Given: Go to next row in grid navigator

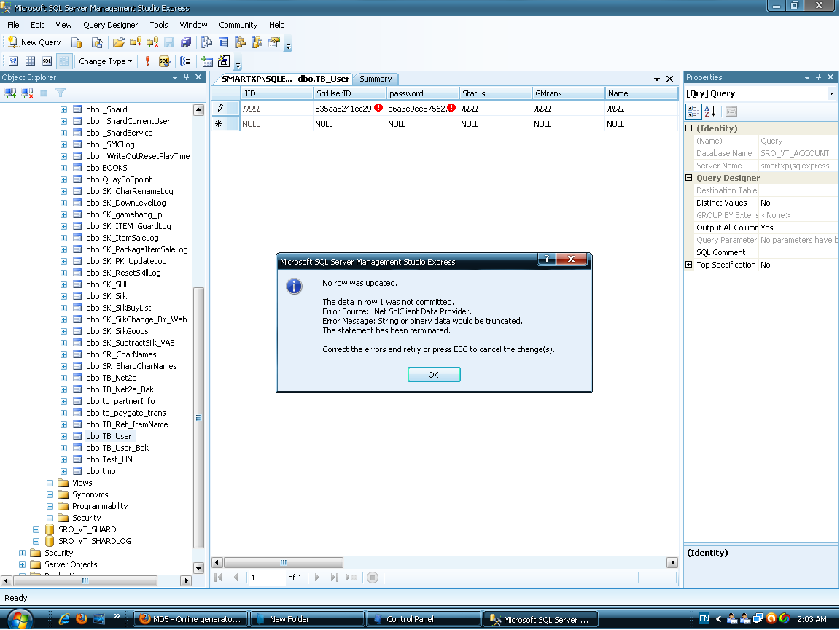Looking at the screenshot, I should pyautogui.click(x=317, y=577).
